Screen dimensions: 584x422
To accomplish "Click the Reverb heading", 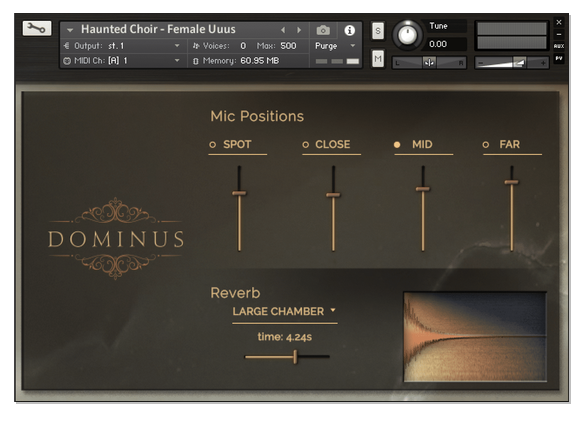I will tap(235, 293).
